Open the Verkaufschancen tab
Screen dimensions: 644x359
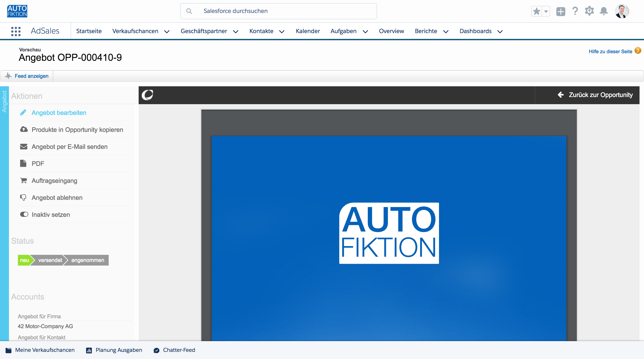[x=135, y=31]
